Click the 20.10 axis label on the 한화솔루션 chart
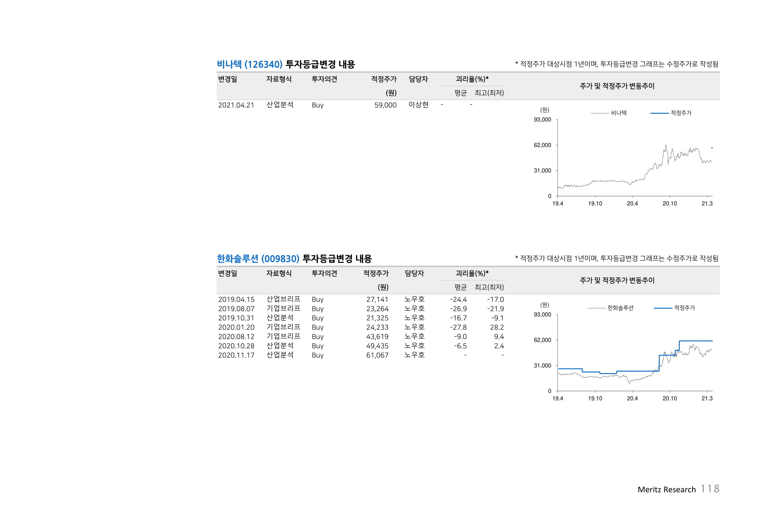This screenshot has width=769, height=532. [669, 398]
